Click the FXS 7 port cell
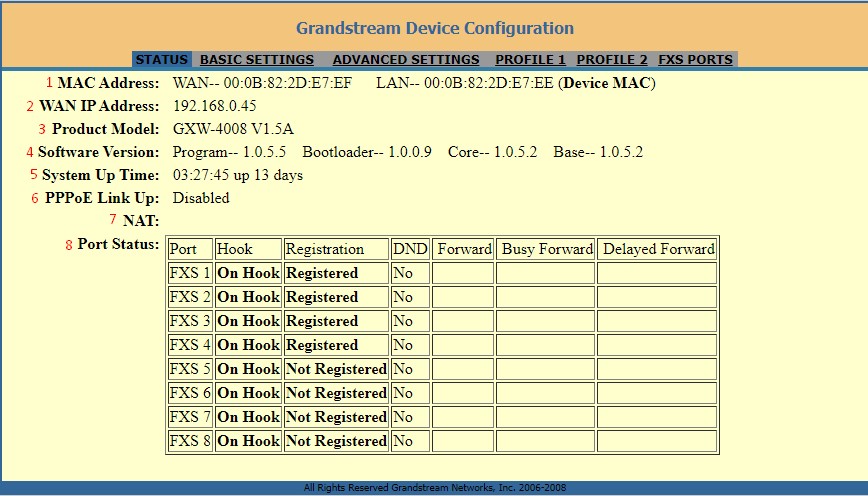This screenshot has width=868, height=496. pos(190,417)
